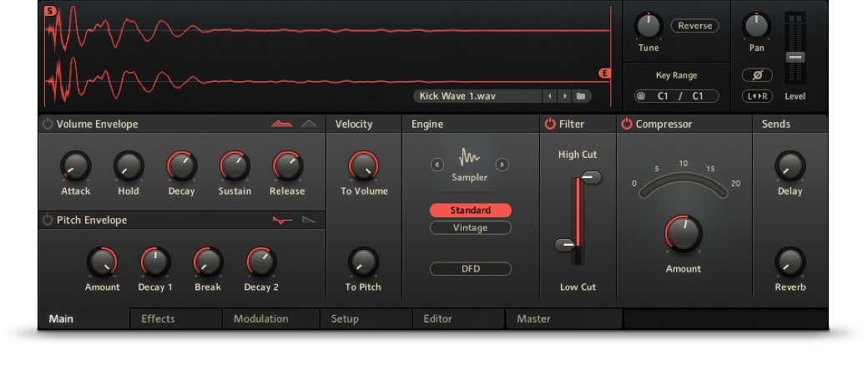Click the MIDI learn icon in Key Range
This screenshot has width=868, height=366.
pos(642,96)
